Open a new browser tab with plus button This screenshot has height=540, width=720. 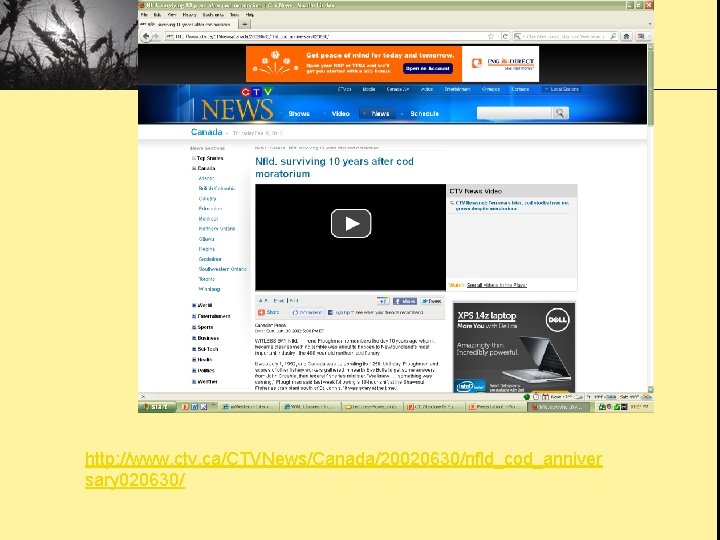click(x=245, y=24)
